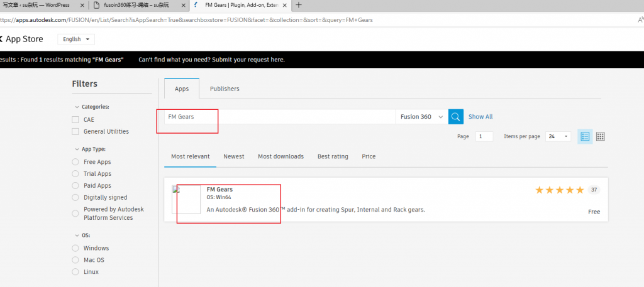644x287 pixels.
Task: Select the Paid Apps radio button
Action: pyautogui.click(x=75, y=186)
